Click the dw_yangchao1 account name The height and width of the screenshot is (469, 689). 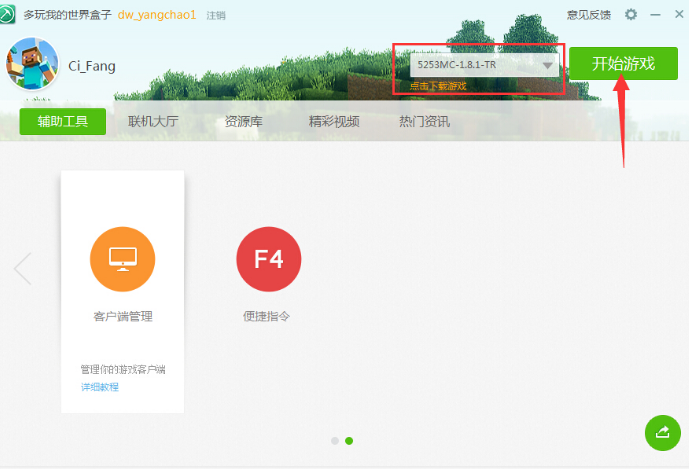pos(157,15)
